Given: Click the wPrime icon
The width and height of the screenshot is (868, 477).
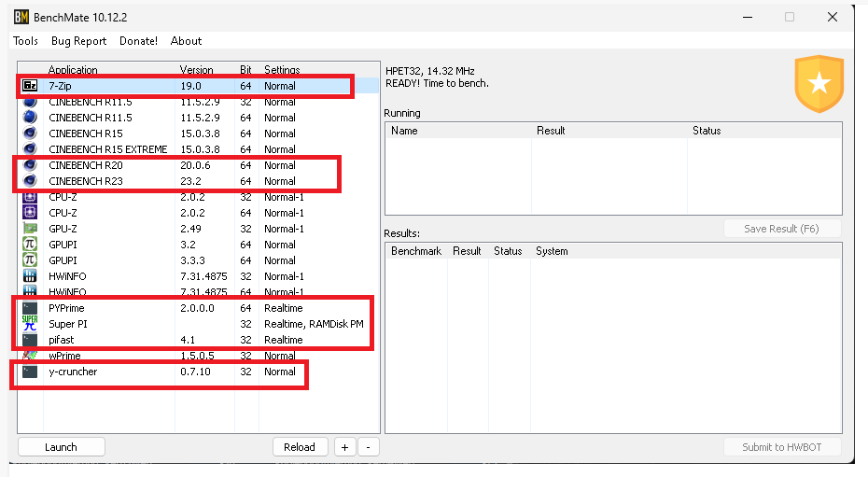Looking at the screenshot, I should [x=30, y=356].
